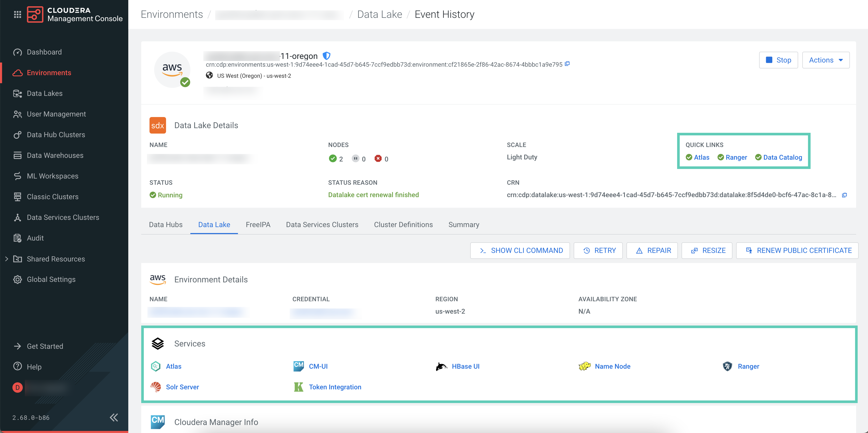
Task: Click the Ranger shield service icon
Action: tap(728, 366)
